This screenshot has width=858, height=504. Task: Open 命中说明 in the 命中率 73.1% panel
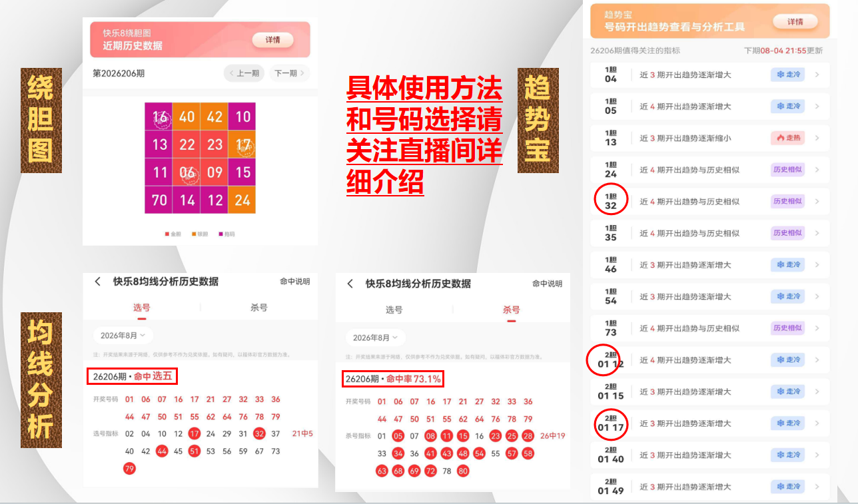547,284
